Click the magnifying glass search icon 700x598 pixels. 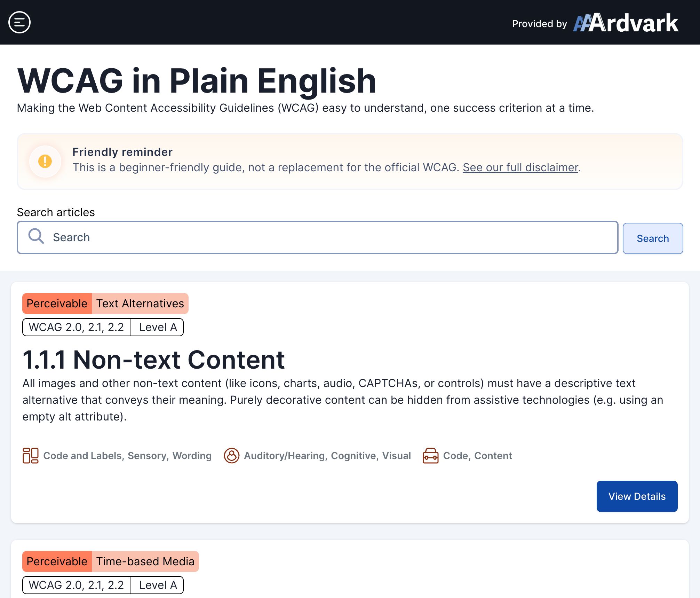36,236
